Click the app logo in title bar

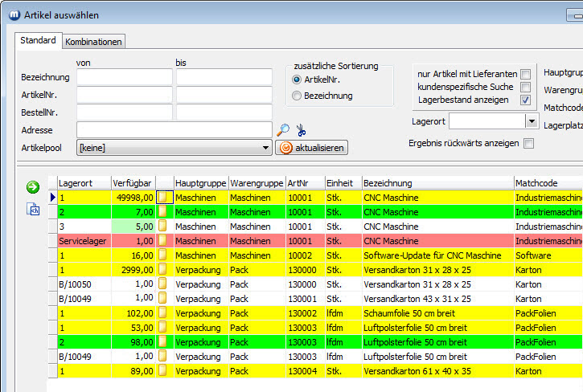(x=12, y=14)
